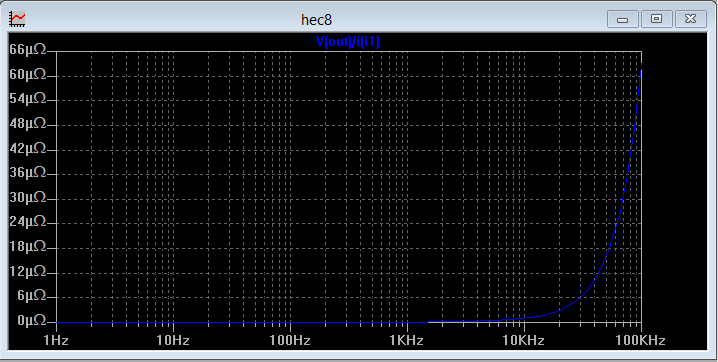Click the 36µΩ y-axis label
This screenshot has width=718, height=362.
tap(28, 173)
